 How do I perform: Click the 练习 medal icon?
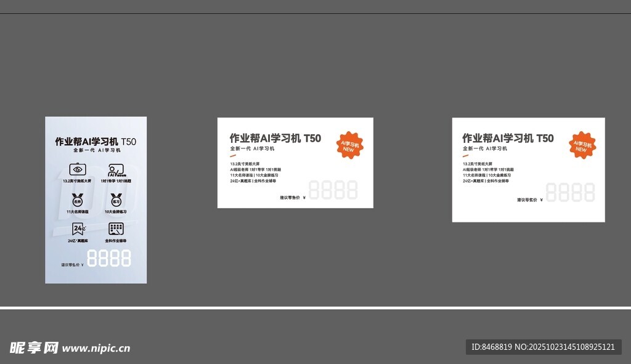(116, 200)
